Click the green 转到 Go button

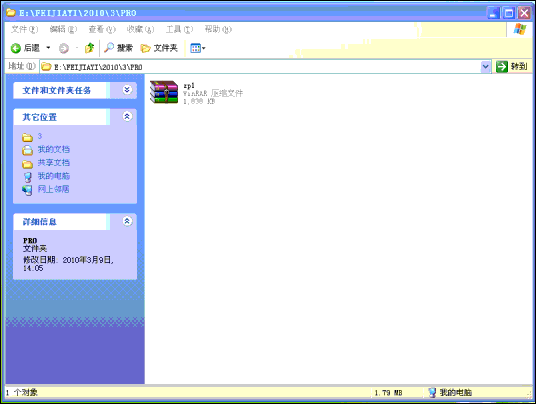[512, 66]
